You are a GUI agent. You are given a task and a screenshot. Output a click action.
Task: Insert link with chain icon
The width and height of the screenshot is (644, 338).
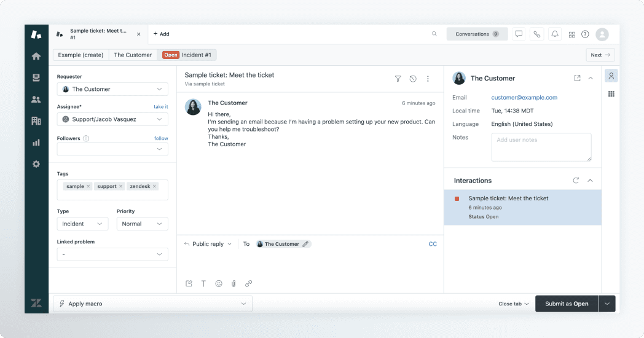click(x=248, y=283)
